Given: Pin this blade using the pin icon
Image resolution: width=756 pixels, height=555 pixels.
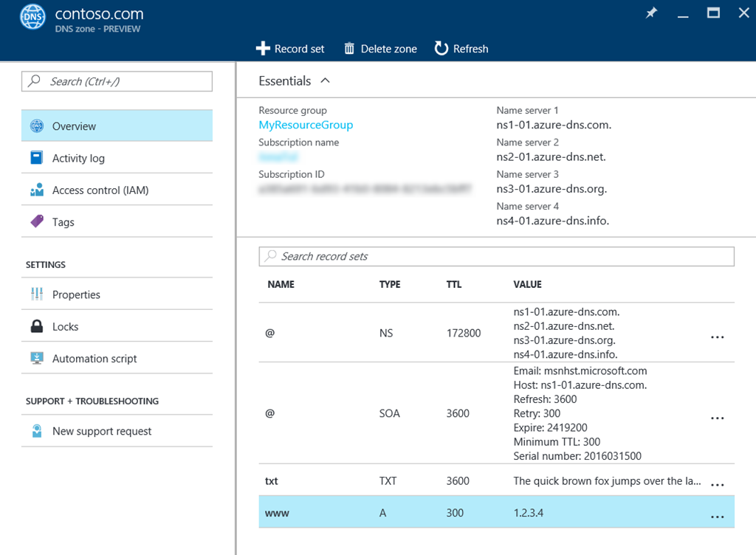Looking at the screenshot, I should 652,13.
